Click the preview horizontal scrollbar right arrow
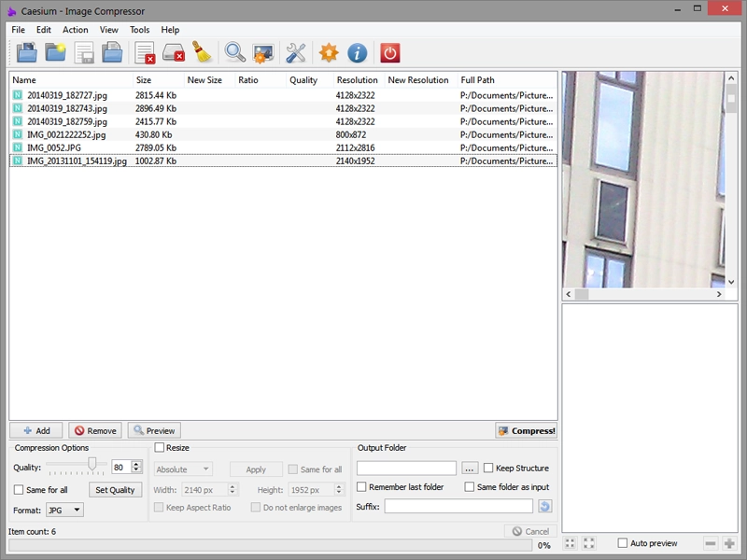The height and width of the screenshot is (560, 747). tap(719, 294)
